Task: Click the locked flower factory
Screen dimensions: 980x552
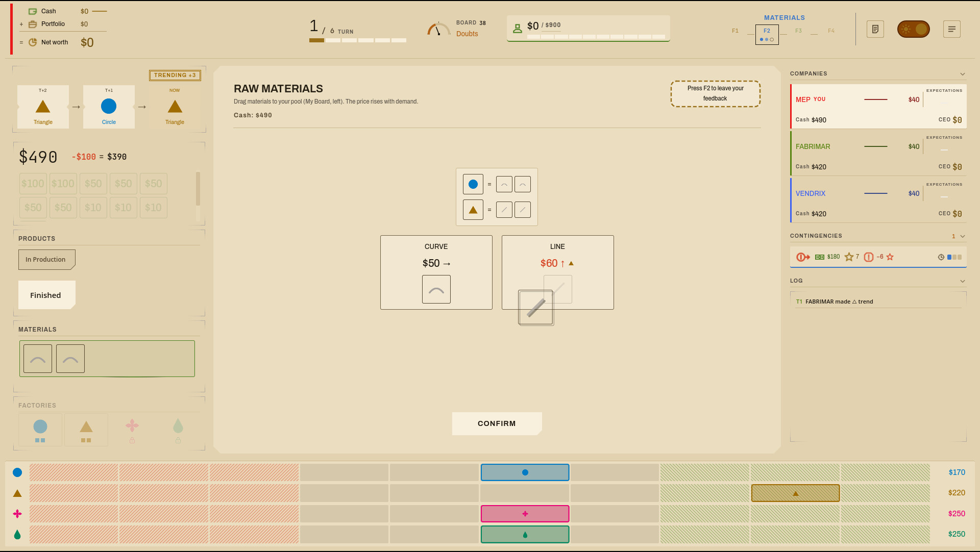Action: (132, 430)
